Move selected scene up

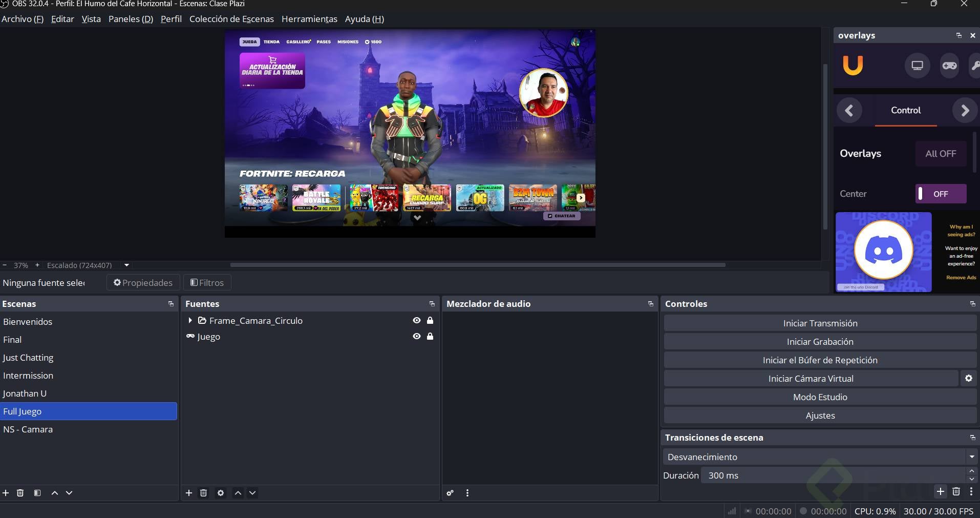coord(55,493)
